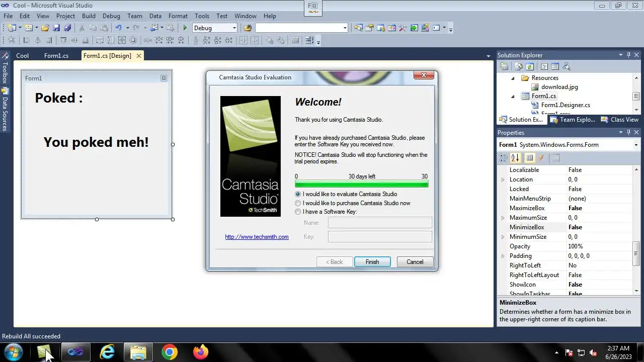Select 'I would like to purchase Camtasia Studio now'
644x362 pixels.
tap(298, 203)
